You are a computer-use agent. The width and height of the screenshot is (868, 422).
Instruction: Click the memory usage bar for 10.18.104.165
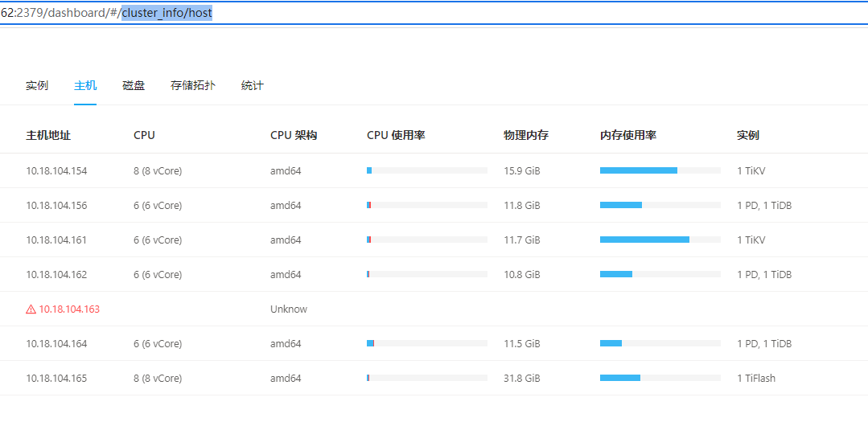[x=660, y=379]
